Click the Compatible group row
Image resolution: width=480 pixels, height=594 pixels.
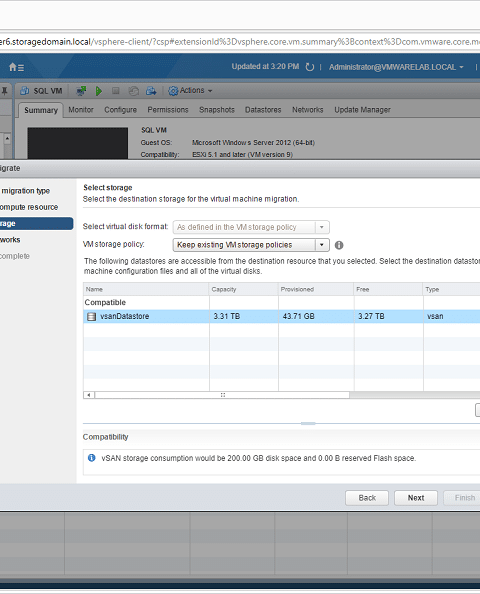[x=281, y=303]
